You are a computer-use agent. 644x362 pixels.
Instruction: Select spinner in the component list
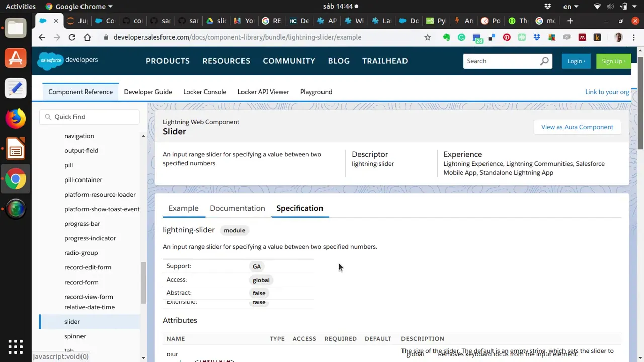coord(75,336)
